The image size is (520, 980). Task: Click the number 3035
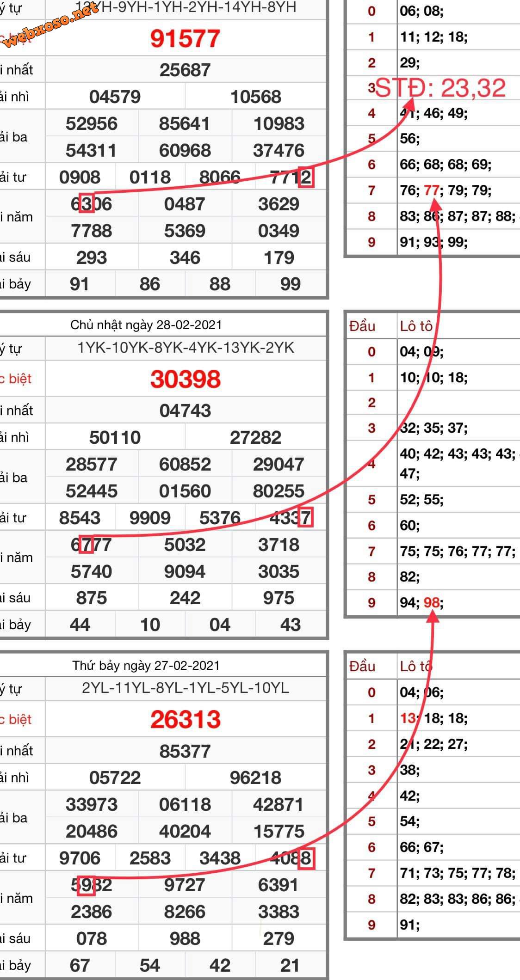[279, 572]
